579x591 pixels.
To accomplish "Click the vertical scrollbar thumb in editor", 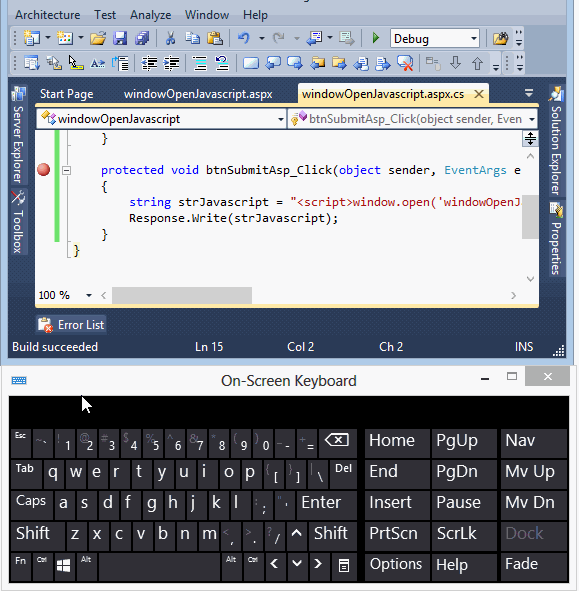I will (x=530, y=217).
